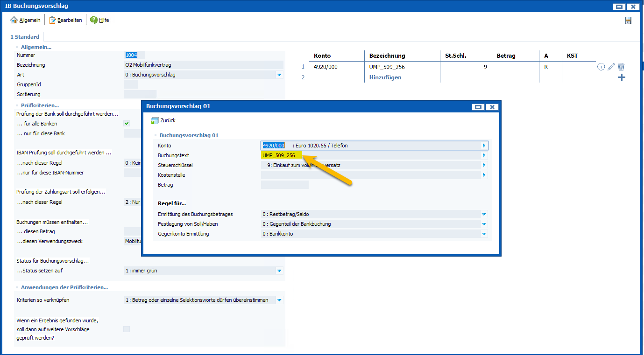Click the Zurück back icon
Screen dimensions: 644x355
[x=155, y=121]
